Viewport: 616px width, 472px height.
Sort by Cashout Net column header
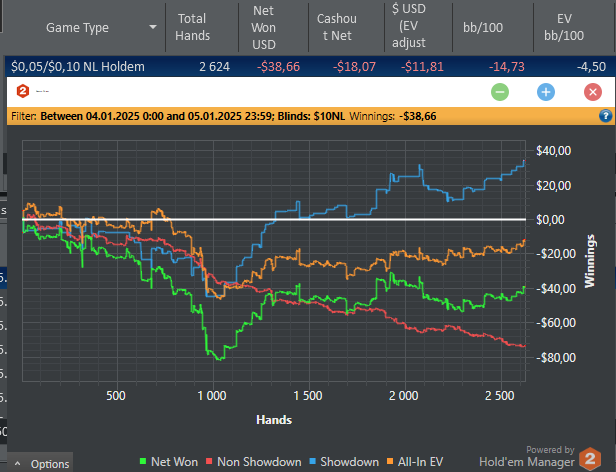coord(337,27)
